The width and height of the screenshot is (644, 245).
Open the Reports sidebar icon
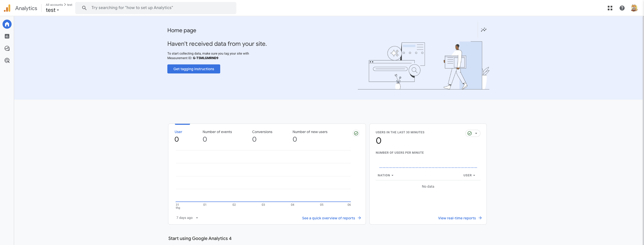[7, 36]
